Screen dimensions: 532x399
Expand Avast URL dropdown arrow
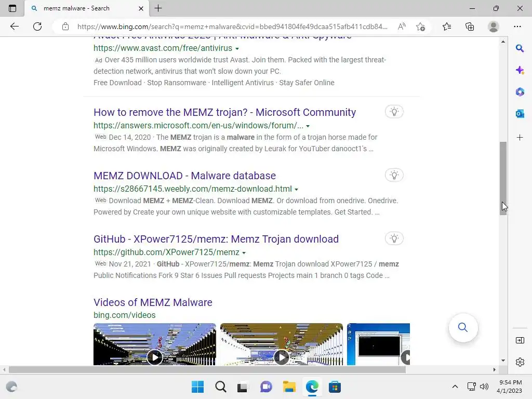tap(237, 49)
